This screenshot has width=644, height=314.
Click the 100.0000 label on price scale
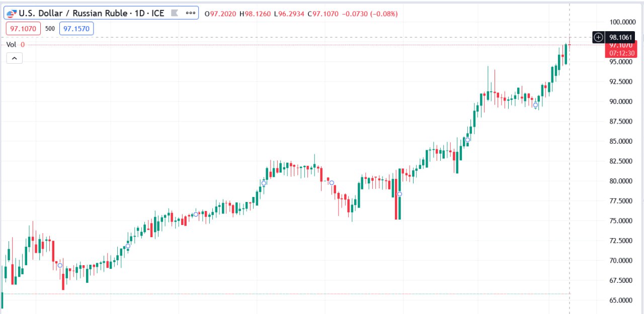pos(621,22)
